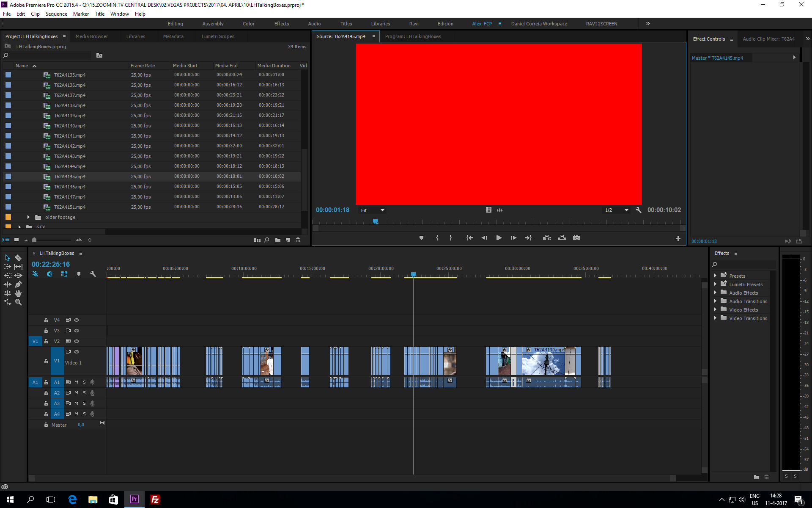Expand Video Transitions folder

[716, 318]
